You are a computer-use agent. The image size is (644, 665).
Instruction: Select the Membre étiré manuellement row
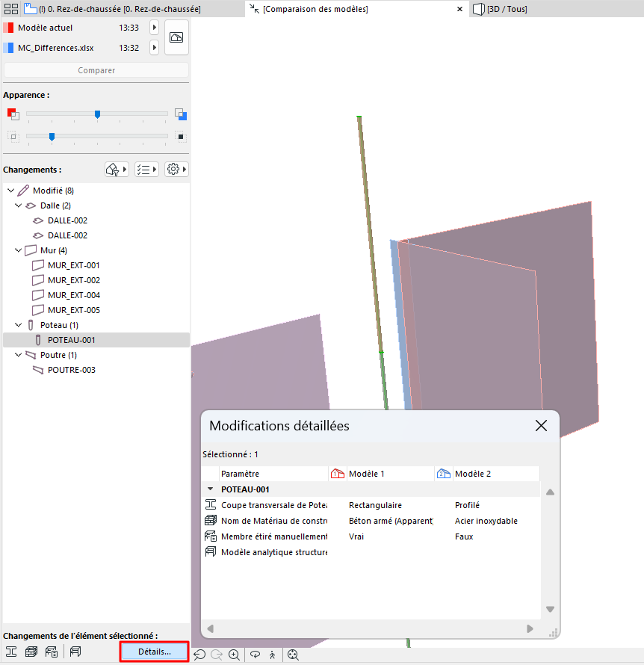click(x=371, y=536)
